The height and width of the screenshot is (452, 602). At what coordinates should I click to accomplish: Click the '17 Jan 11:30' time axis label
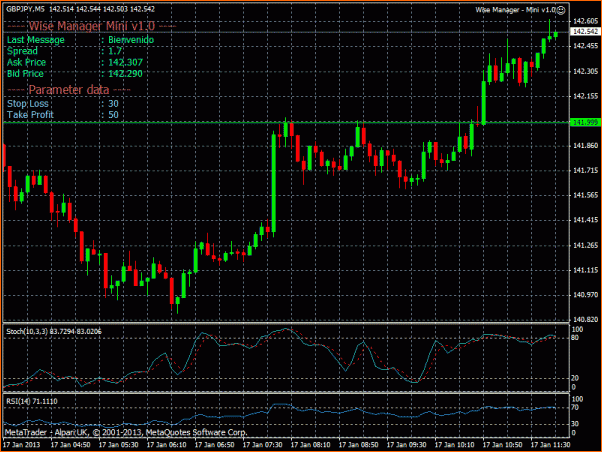551,445
